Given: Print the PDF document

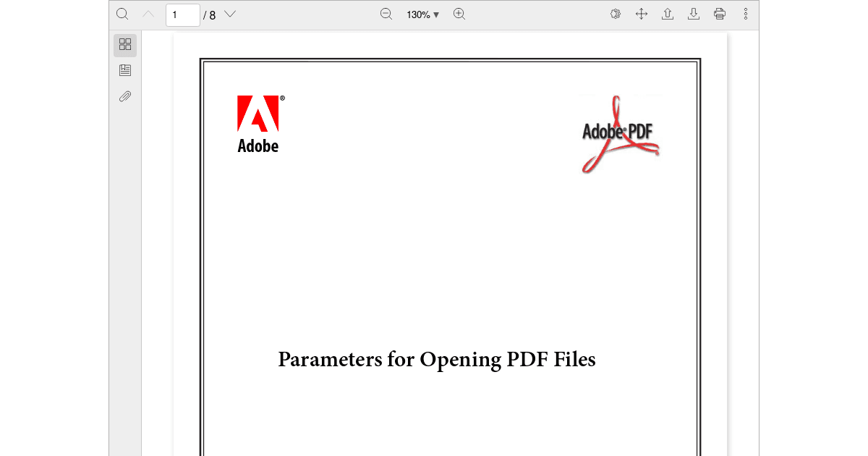Looking at the screenshot, I should (719, 14).
